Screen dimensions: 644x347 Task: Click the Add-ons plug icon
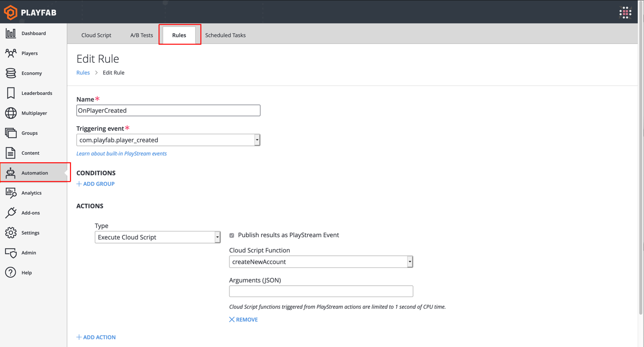(x=11, y=213)
